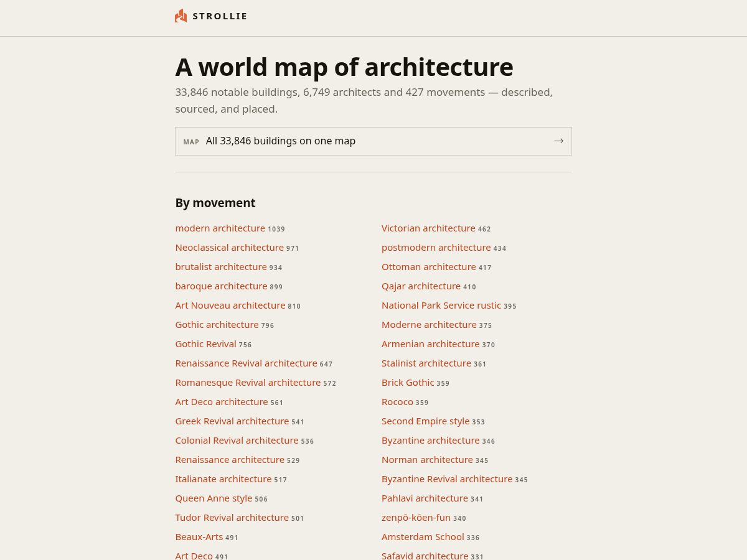Open Art Deco architecture link
The width and height of the screenshot is (747, 560).
tap(222, 402)
